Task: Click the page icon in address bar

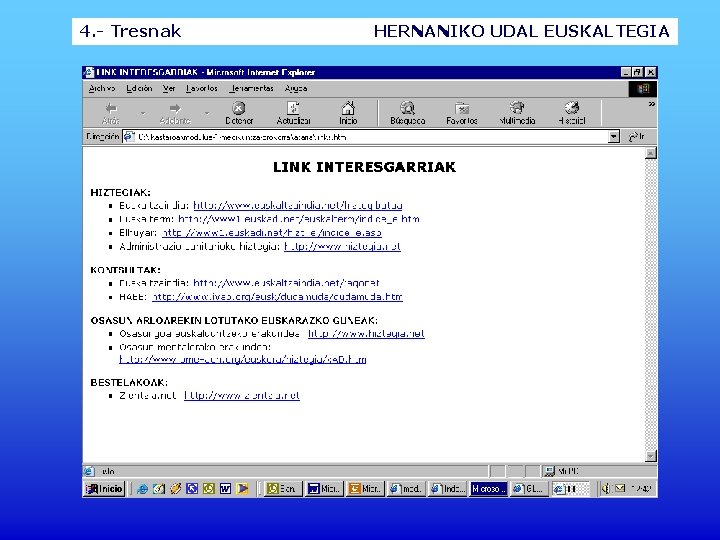Action: [129, 137]
